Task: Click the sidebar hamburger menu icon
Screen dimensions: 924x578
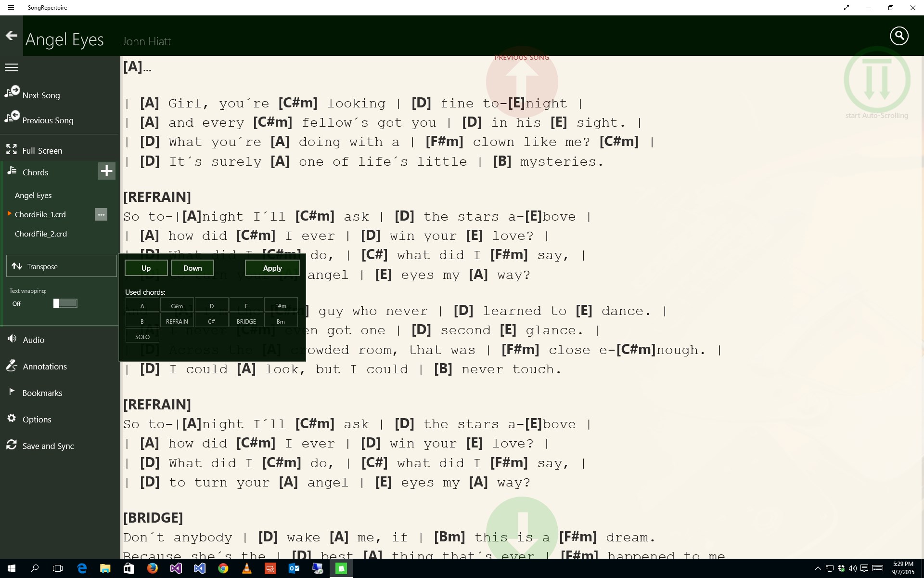Action: pos(12,67)
